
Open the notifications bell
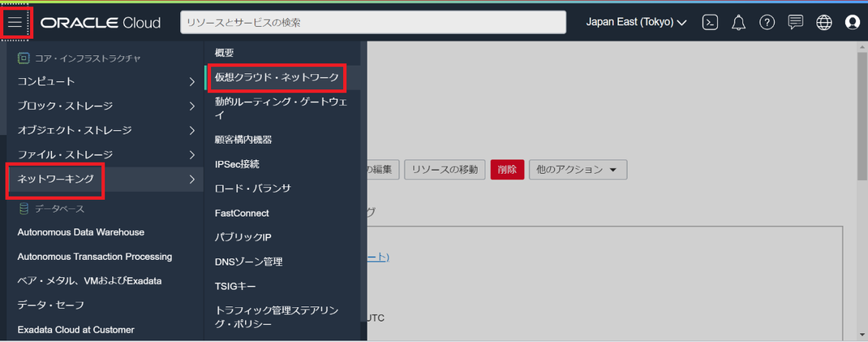pos(738,23)
